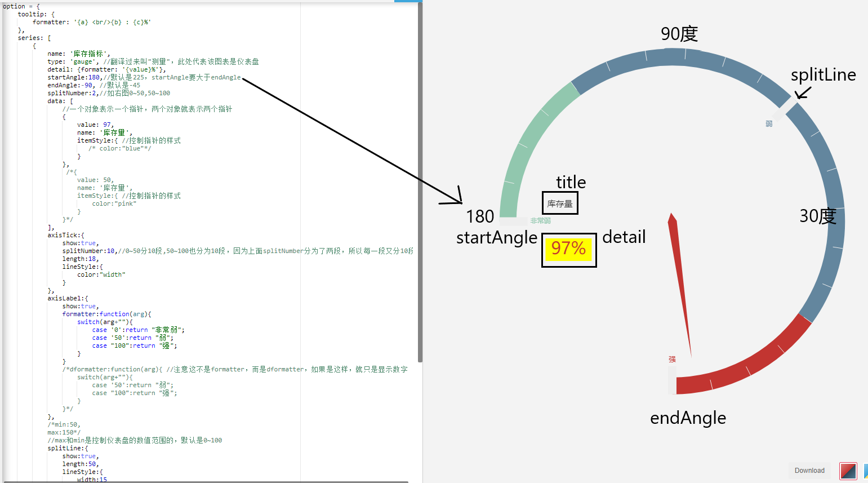Viewport: 868px width, 483px height.
Task: Click the code editor vertical scrollbar
Action: point(420,183)
